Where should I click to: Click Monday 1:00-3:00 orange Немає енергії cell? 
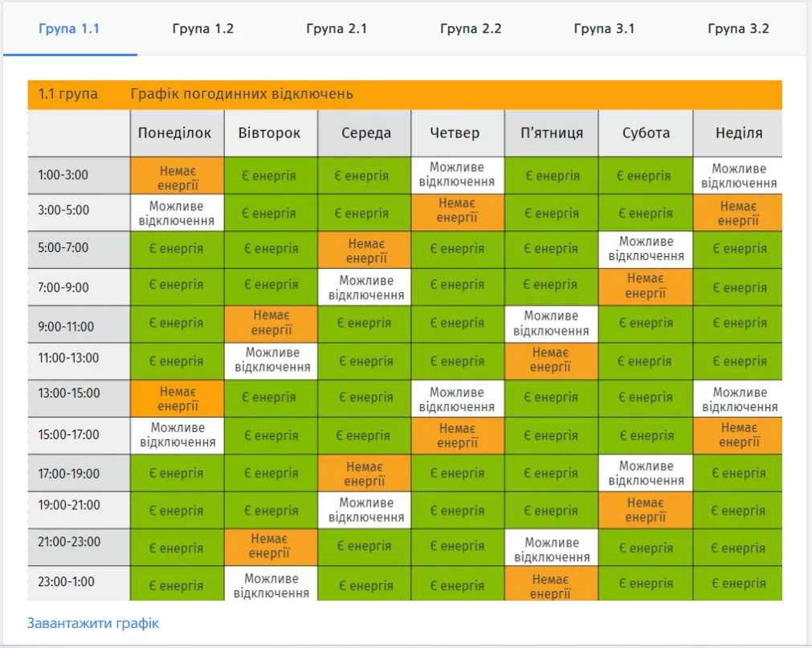coord(177,176)
